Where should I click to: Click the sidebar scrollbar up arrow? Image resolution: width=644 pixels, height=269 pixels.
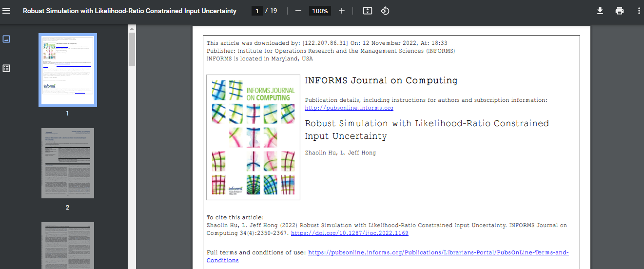[132, 29]
